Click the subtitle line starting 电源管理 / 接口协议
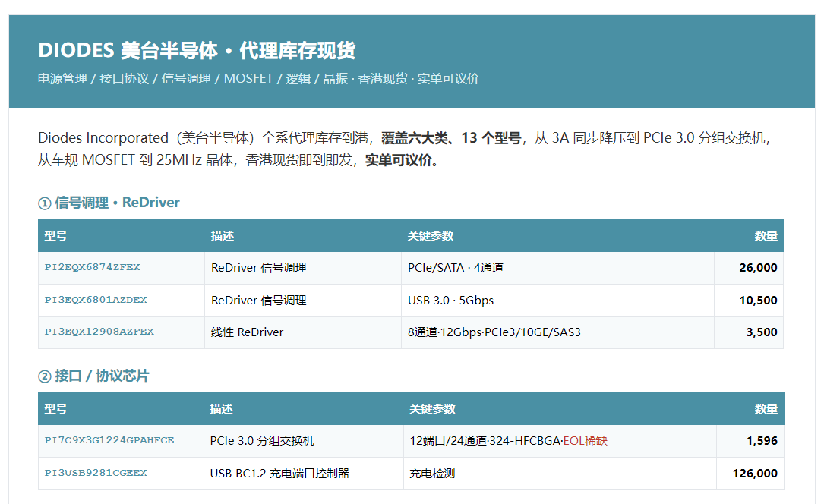824x504 pixels. [x=258, y=79]
